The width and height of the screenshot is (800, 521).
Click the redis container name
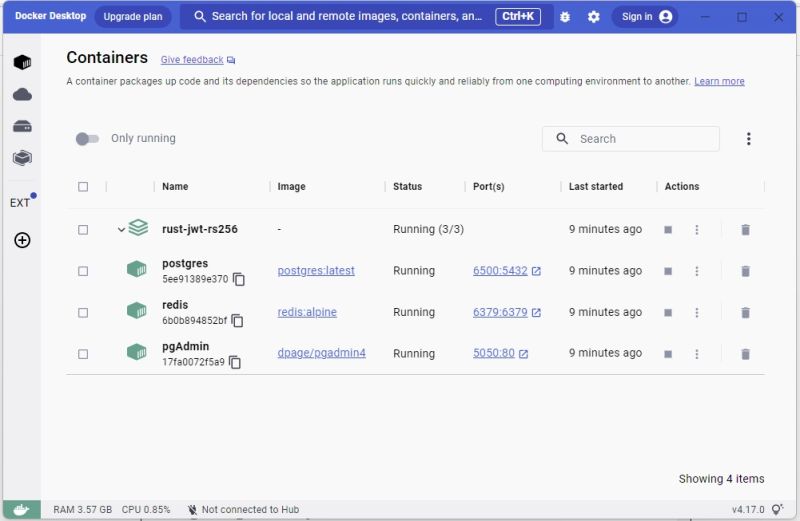175,305
